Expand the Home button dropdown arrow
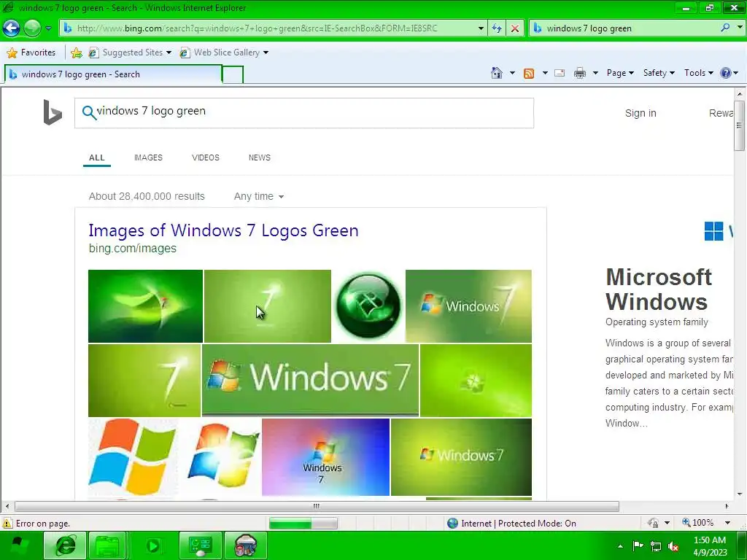Screen dimensions: 747x560 [512, 73]
